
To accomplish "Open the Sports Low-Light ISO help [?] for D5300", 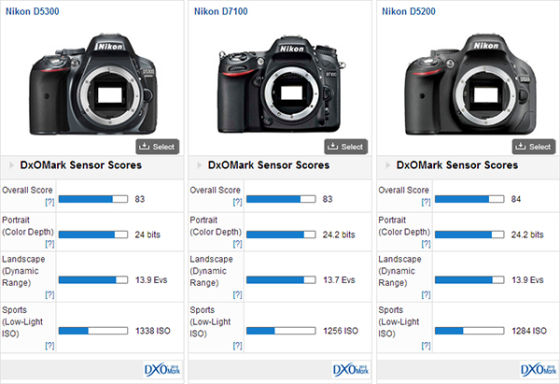I will 50,345.
